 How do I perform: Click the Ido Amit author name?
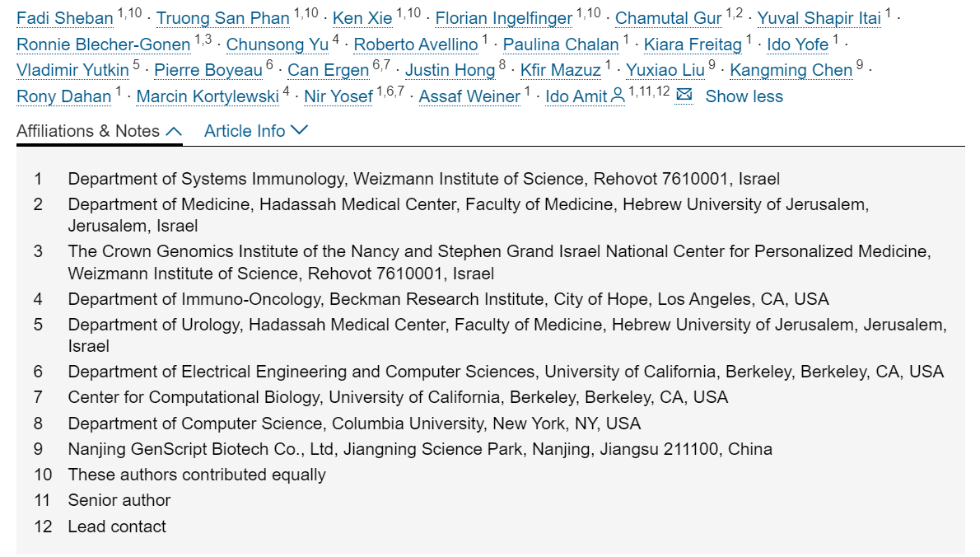(576, 96)
